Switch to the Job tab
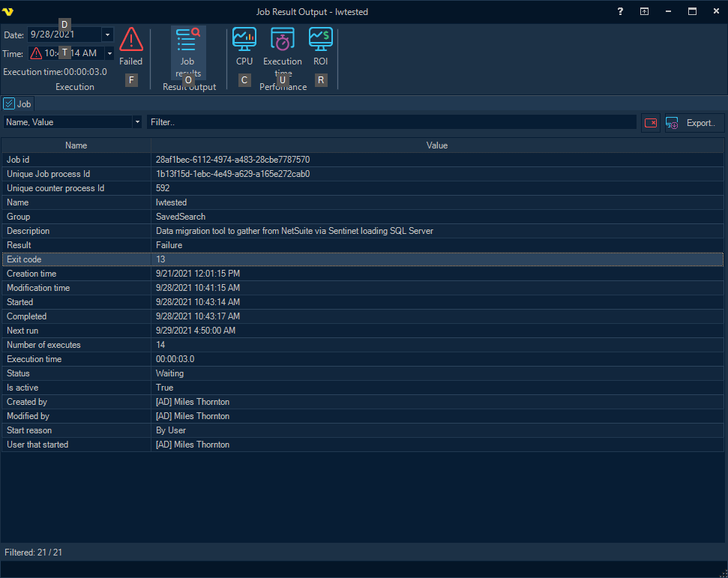The width and height of the screenshot is (728, 578). 18,104
